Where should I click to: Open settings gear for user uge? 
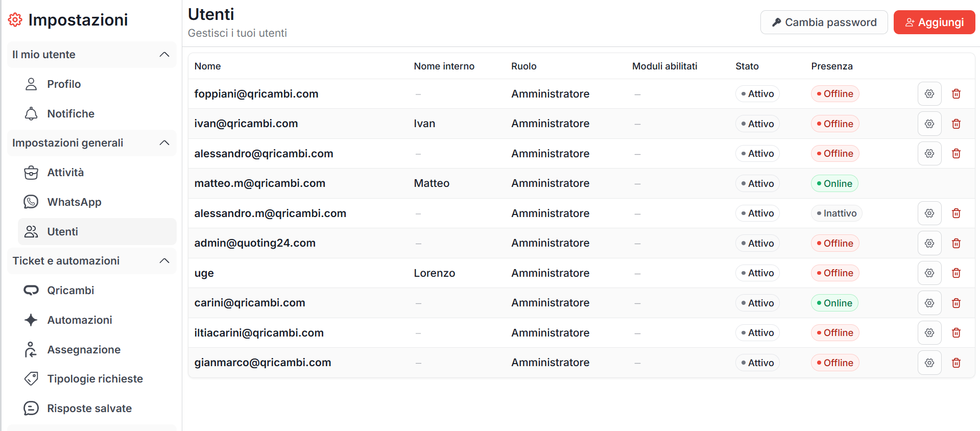[x=929, y=273]
